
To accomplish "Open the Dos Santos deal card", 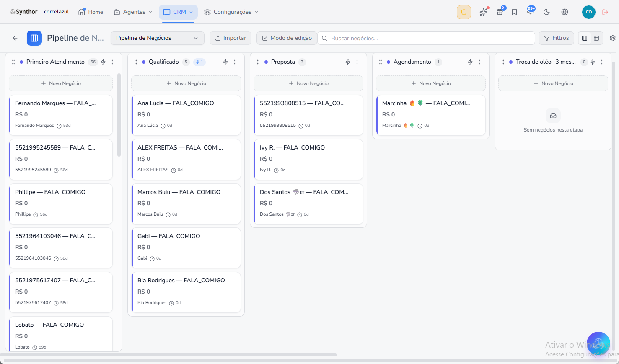I will pyautogui.click(x=308, y=204).
